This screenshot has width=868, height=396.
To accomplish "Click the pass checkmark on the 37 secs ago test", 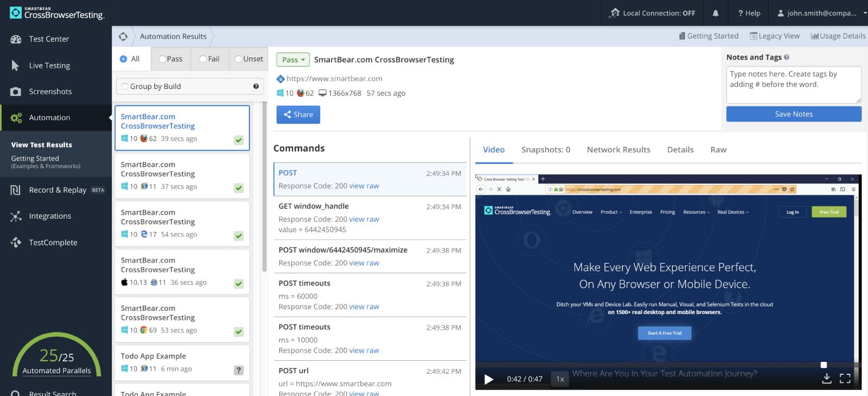I will click(x=239, y=188).
